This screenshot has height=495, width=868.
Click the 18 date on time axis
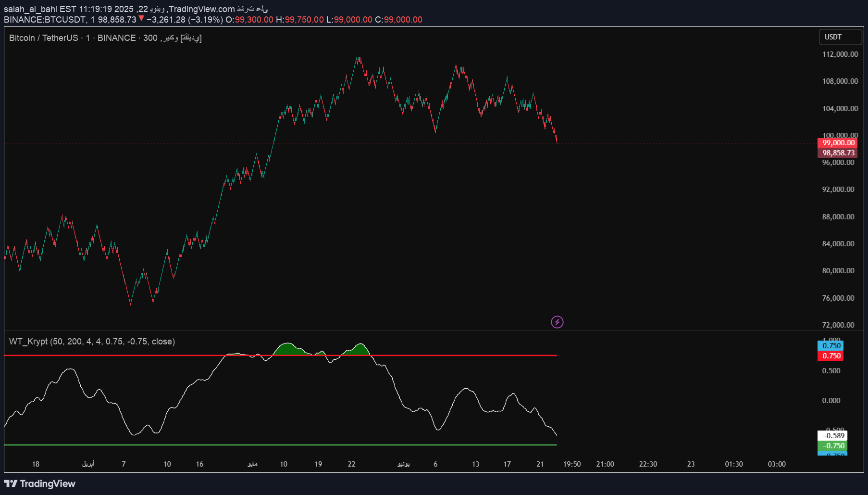(x=36, y=464)
